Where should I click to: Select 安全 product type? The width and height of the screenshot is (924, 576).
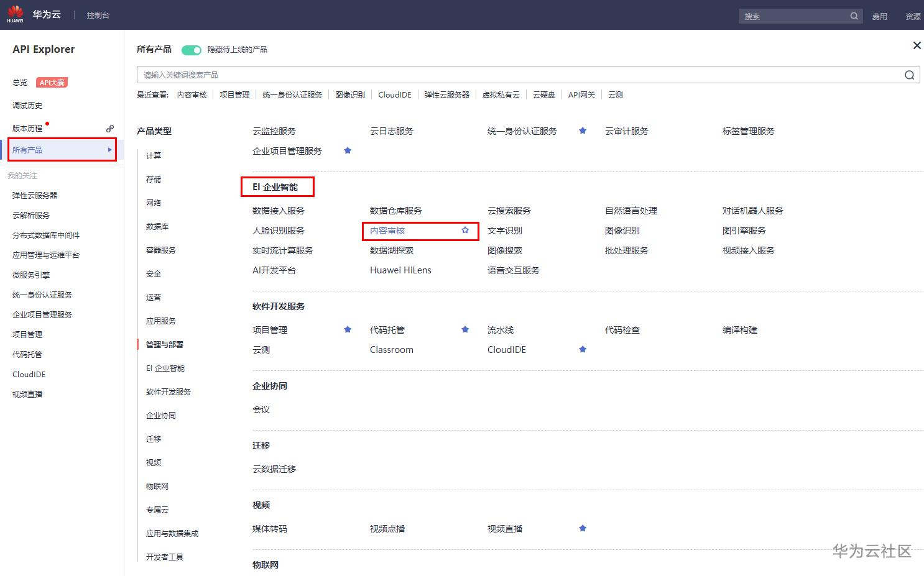tap(154, 273)
